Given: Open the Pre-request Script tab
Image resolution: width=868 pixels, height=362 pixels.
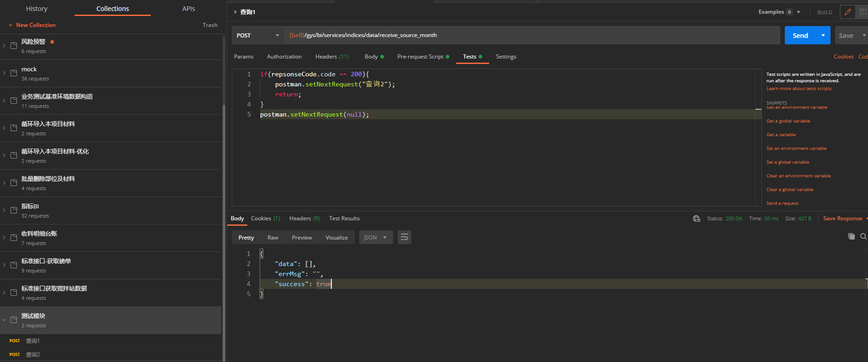Looking at the screenshot, I should (x=423, y=57).
